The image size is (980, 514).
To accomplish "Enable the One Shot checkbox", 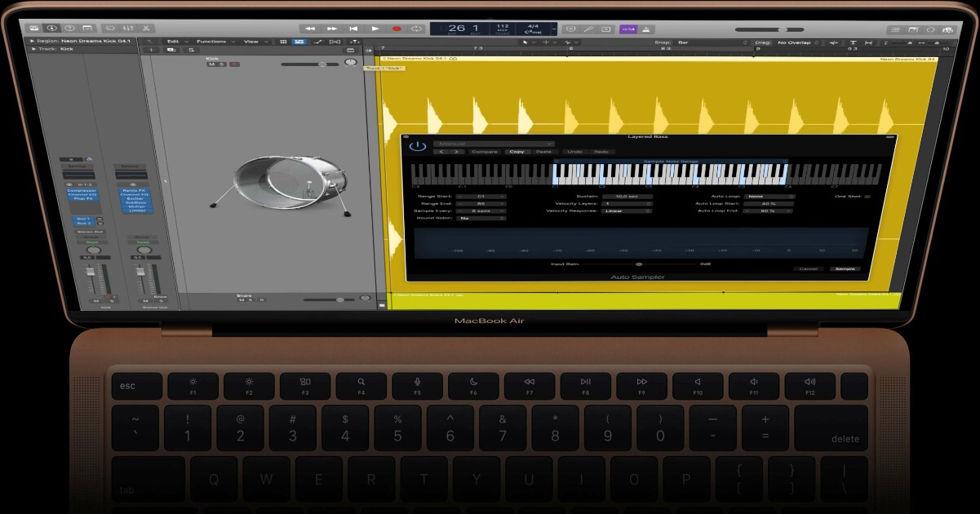I will (867, 197).
